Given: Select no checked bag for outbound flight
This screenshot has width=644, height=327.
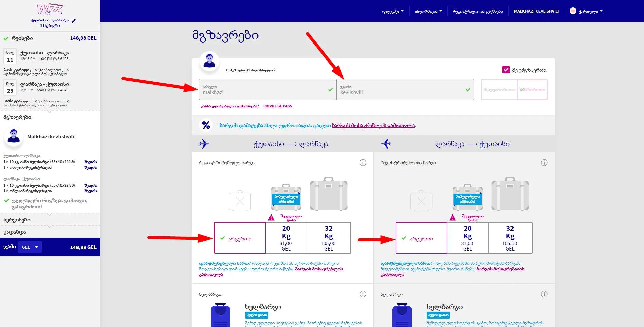Looking at the screenshot, I should coord(240,238).
